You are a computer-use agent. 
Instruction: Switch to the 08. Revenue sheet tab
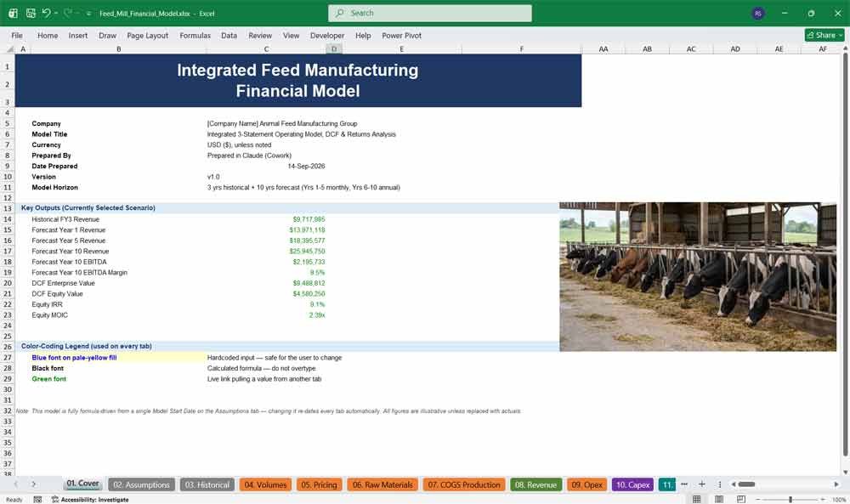point(535,484)
